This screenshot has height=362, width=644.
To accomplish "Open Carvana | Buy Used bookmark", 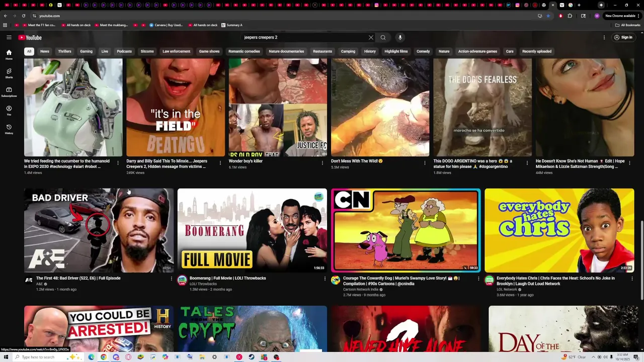I will [x=166, y=25].
